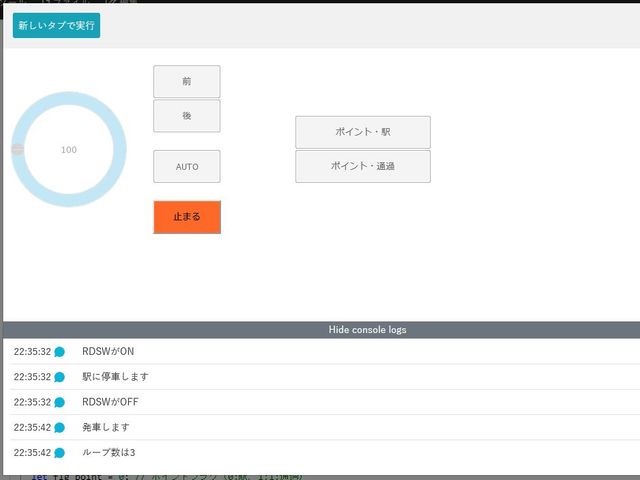Click log entry ループ数は3
The image size is (640, 480).
[x=109, y=453]
